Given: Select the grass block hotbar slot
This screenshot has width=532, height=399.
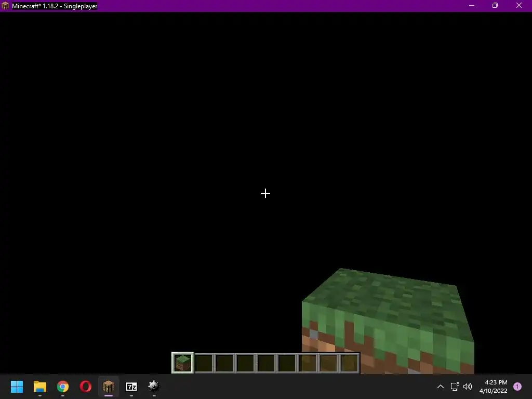Looking at the screenshot, I should (183, 363).
